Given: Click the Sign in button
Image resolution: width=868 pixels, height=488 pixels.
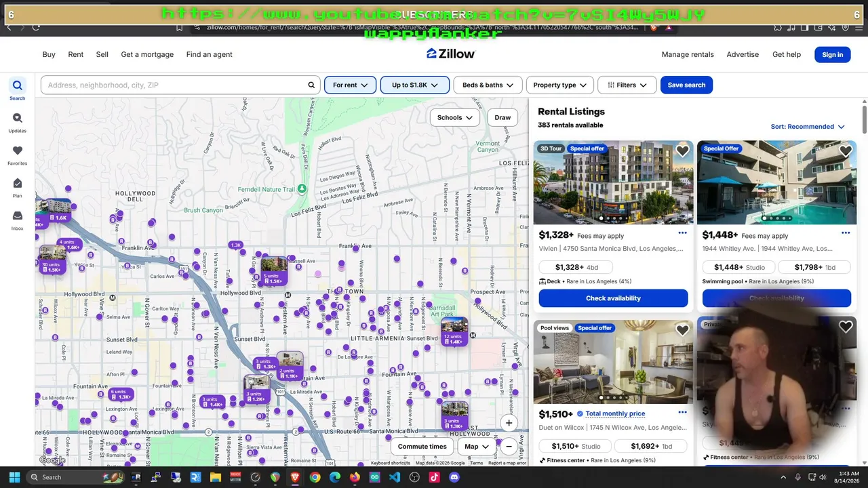Looking at the screenshot, I should click(833, 55).
